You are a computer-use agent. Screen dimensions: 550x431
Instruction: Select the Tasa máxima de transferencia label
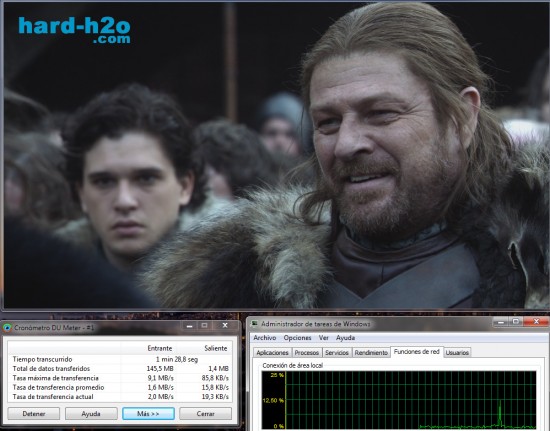(x=55, y=378)
